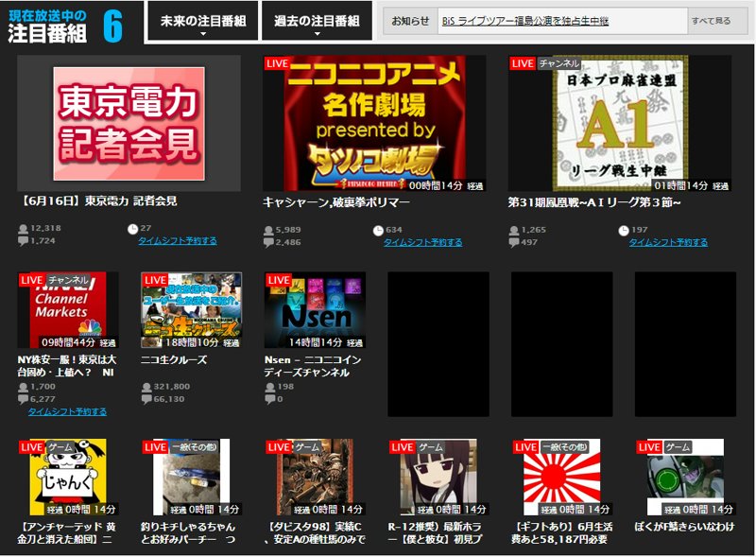Open the じゃんく game stream thumbnail
Viewport: 756px width, 557px height.
68,477
